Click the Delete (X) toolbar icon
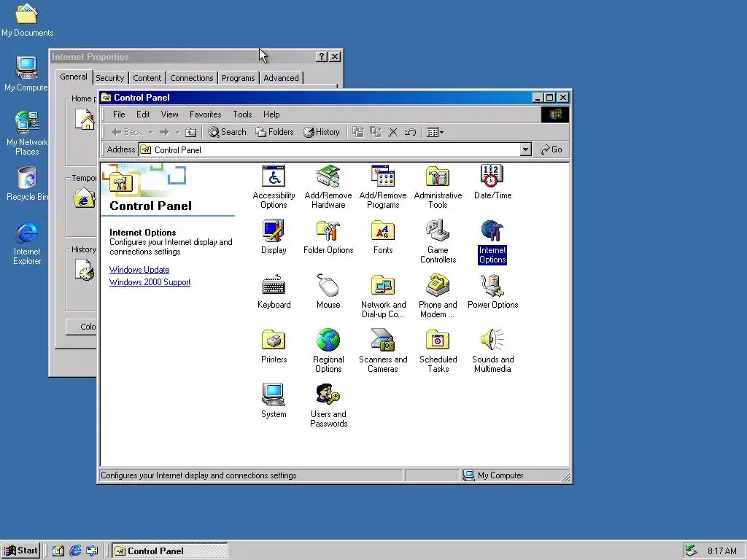 coord(392,132)
